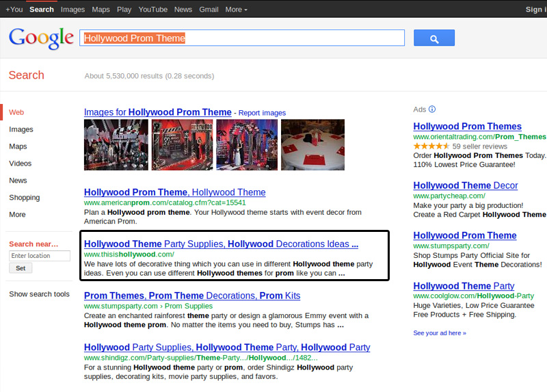
Task: Select News in the top navigation bar
Action: (x=183, y=10)
